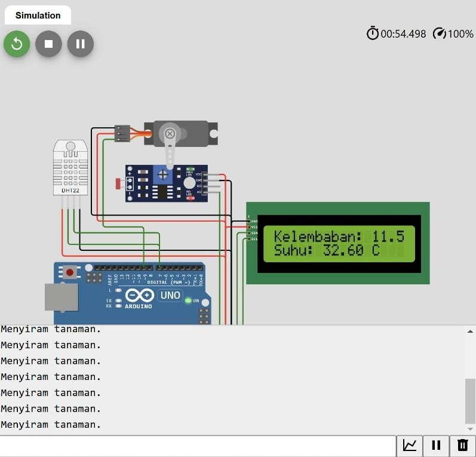Image resolution: width=476 pixels, height=457 pixels.
Task: Click the DHT22 label text
Action: pos(70,191)
